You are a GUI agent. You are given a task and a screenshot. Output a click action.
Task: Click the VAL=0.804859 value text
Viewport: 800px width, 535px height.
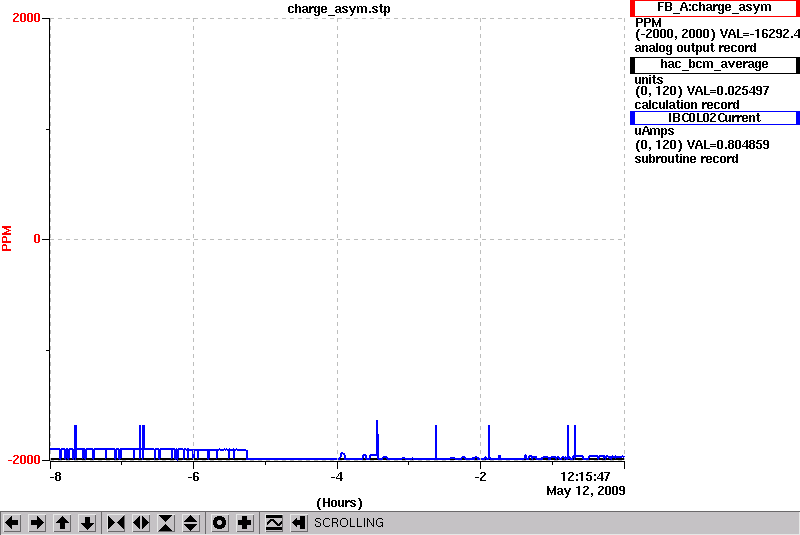point(728,145)
